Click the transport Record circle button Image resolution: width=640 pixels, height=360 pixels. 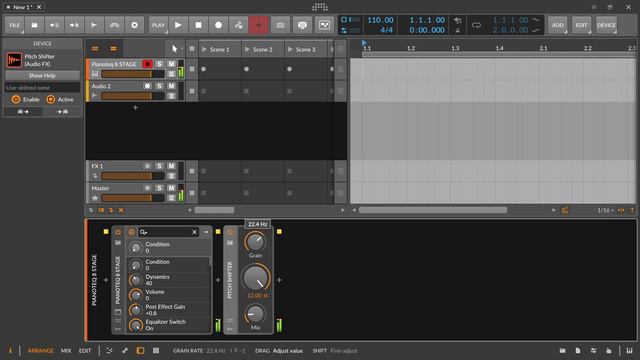[218, 25]
